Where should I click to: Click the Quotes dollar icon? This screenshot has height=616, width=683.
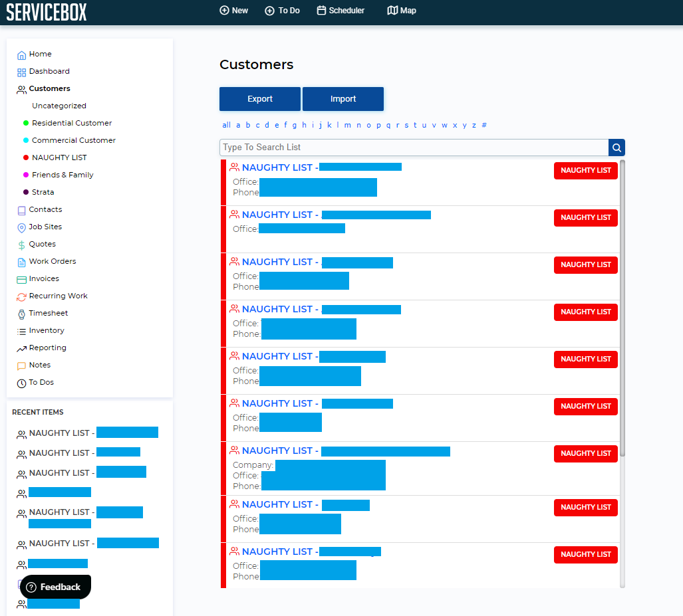(x=21, y=245)
